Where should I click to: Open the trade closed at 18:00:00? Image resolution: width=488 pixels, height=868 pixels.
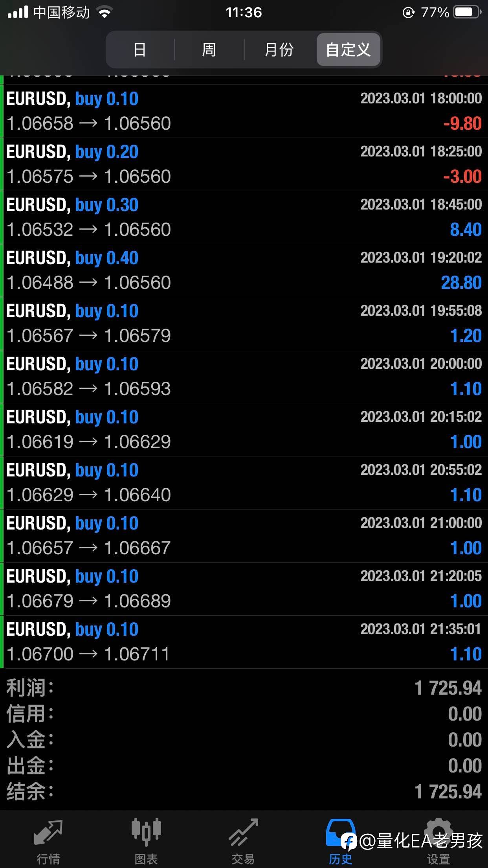point(244,111)
